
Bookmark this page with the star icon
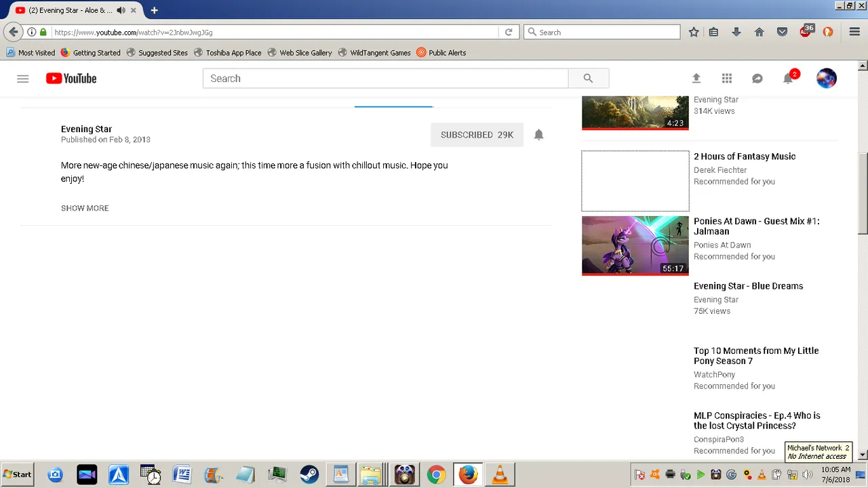[694, 32]
